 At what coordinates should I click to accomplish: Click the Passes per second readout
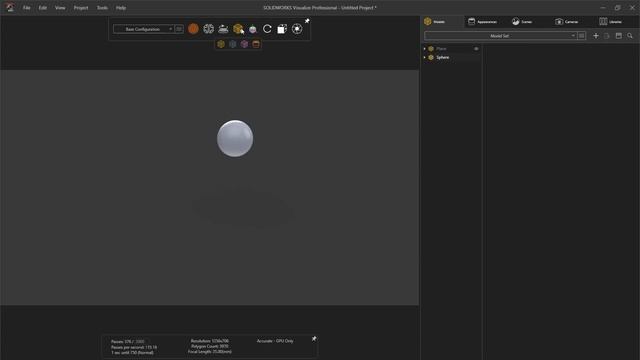coord(134,347)
